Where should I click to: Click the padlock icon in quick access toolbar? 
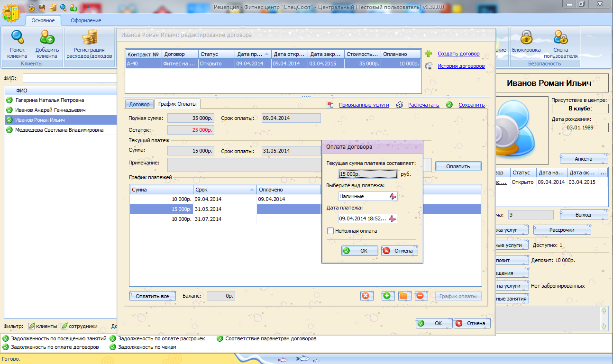pyautogui.click(x=32, y=8)
